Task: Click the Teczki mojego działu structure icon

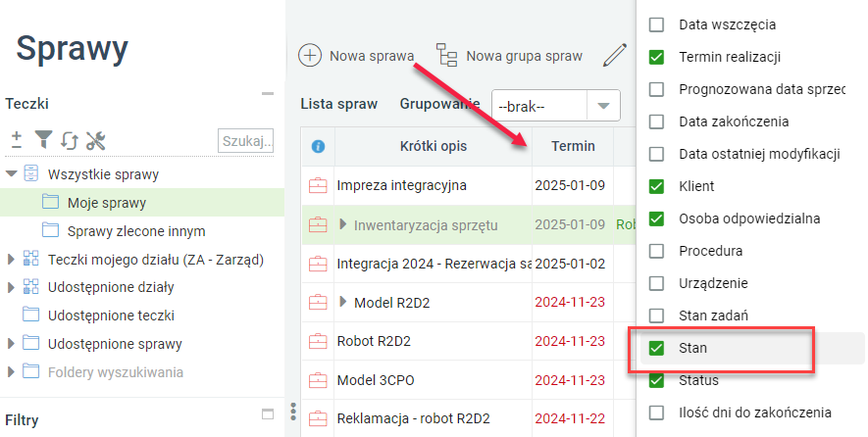Action: 31,259
